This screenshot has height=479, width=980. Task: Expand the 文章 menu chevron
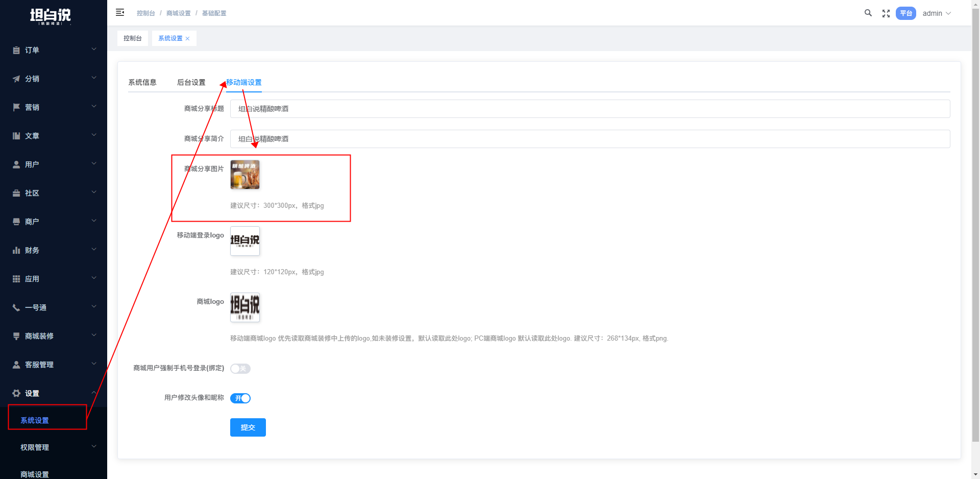[94, 135]
